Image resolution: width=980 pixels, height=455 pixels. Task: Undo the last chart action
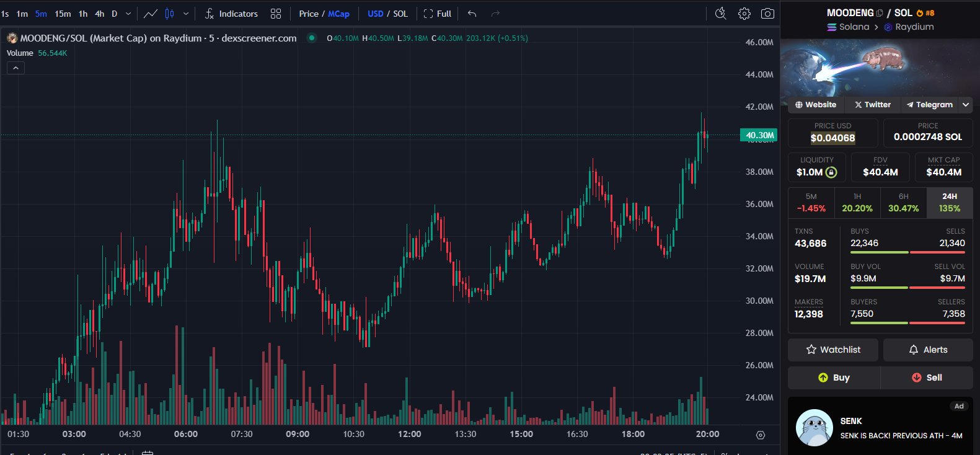point(472,14)
